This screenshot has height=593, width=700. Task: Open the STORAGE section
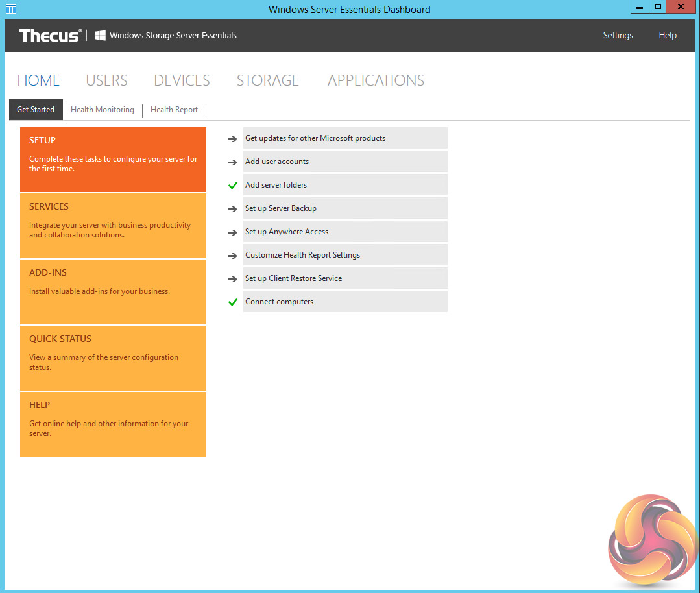click(x=268, y=80)
